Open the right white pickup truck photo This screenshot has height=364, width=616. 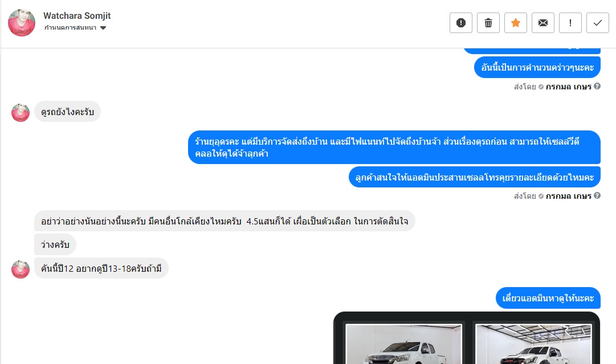pos(533,344)
